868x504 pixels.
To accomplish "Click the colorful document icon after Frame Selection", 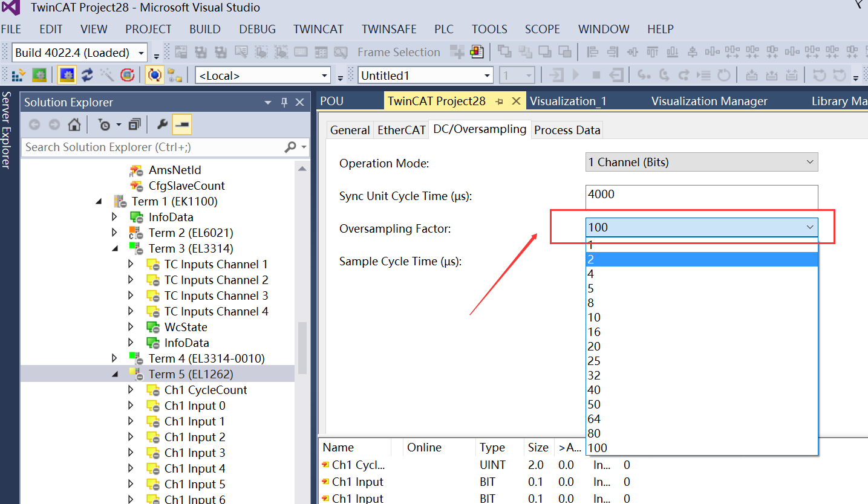I will 477,52.
